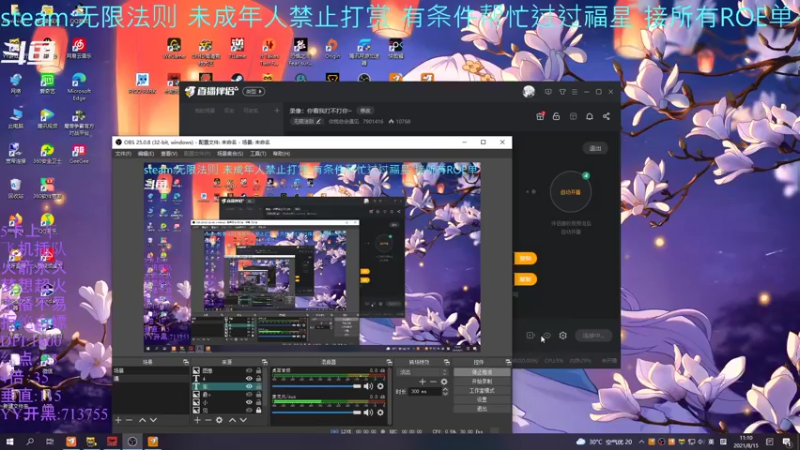Image resolution: width=800 pixels, height=450 pixels.
Task: Click 停止推流 button in OBS controls
Action: pyautogui.click(x=482, y=372)
